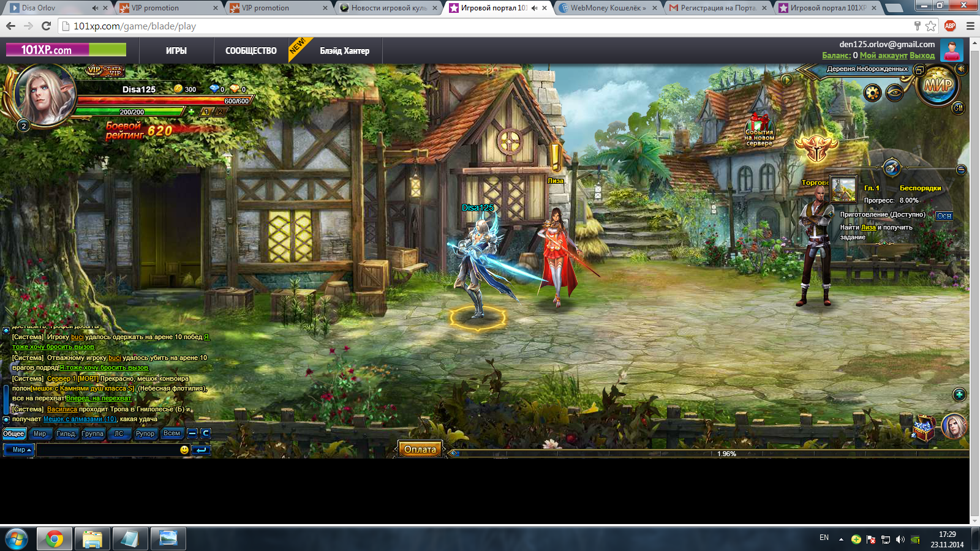This screenshot has height=551, width=980.
Task: Open the GM support icon
Action: point(958,108)
